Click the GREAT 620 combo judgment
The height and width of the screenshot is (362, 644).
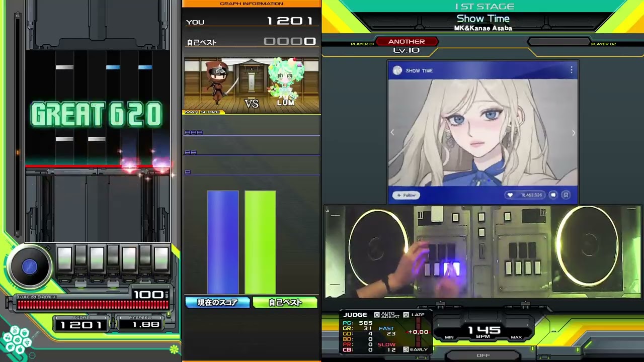point(97,115)
